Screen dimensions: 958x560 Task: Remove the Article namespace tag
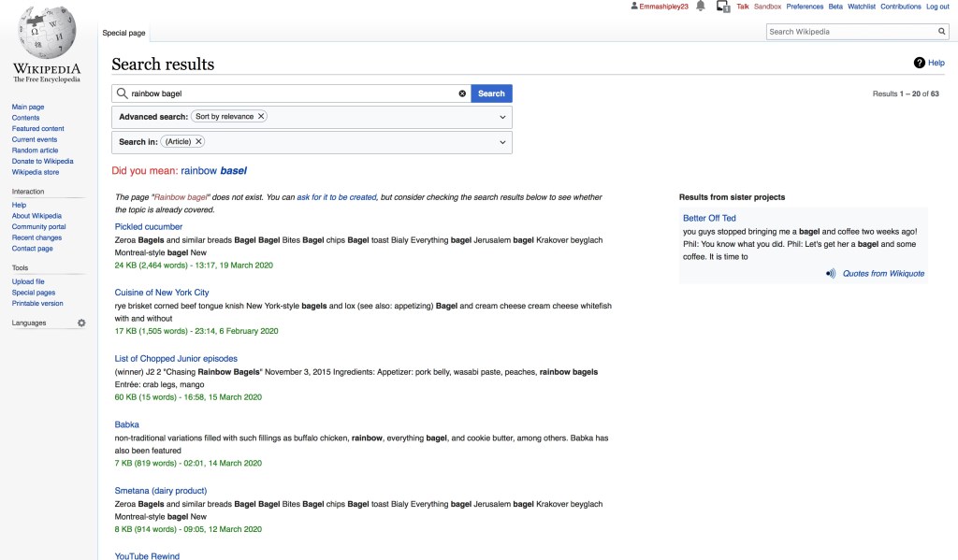coord(198,142)
